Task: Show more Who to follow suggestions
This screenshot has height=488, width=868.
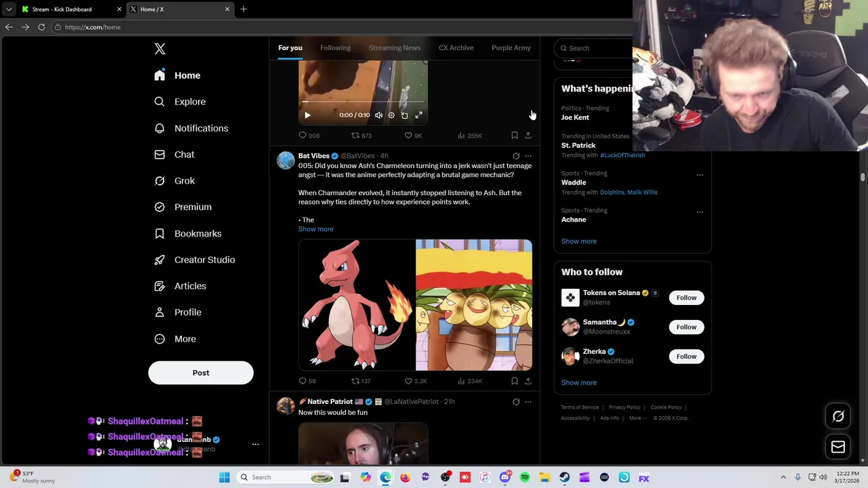Action: click(x=578, y=383)
